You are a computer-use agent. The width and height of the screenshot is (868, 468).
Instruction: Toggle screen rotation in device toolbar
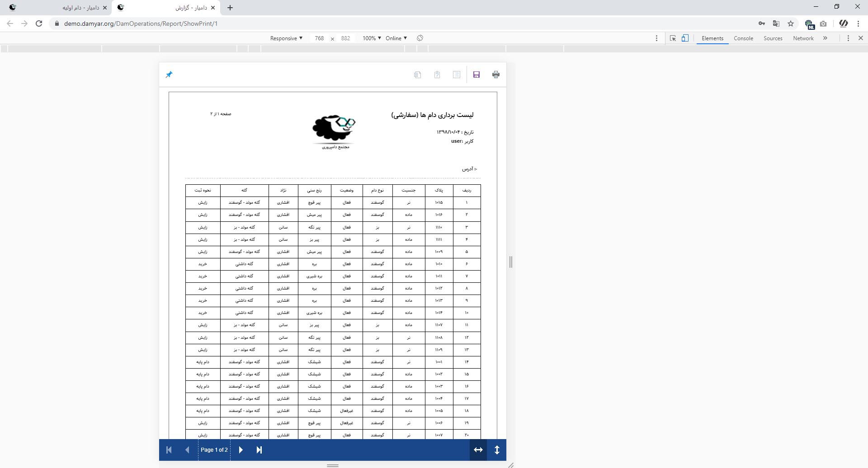coord(420,38)
